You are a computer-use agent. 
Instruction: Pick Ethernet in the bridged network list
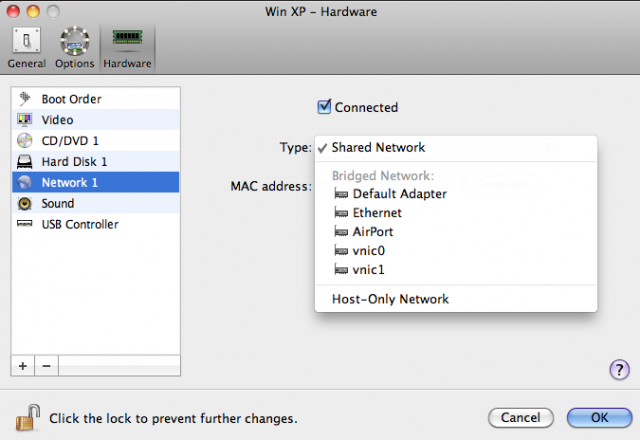click(377, 213)
